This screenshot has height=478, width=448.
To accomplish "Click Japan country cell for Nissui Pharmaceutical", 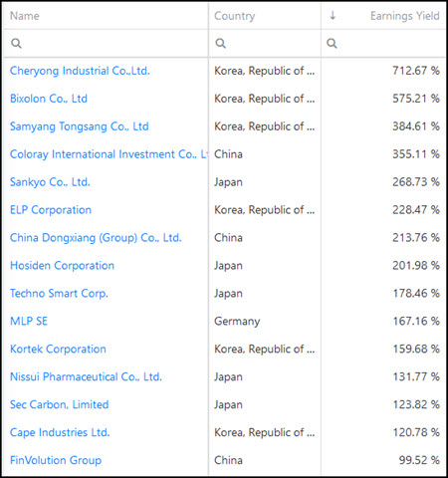I will [228, 377].
